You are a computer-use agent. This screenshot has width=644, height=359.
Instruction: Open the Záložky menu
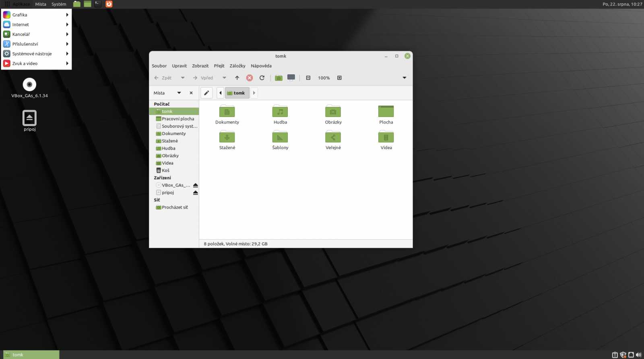[x=237, y=66]
